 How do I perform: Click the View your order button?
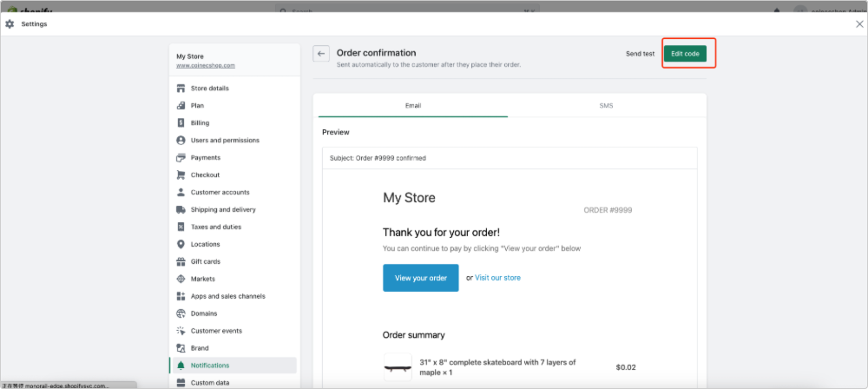pos(421,278)
